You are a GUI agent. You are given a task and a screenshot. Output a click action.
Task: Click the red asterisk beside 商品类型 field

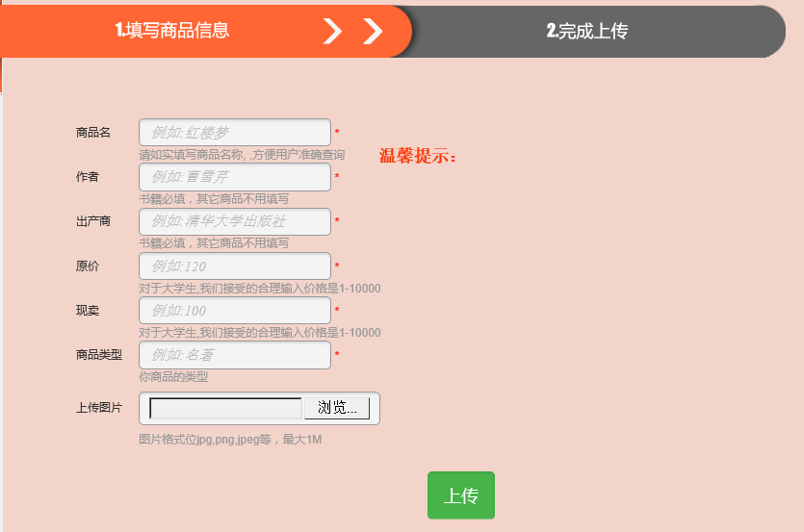(x=337, y=354)
